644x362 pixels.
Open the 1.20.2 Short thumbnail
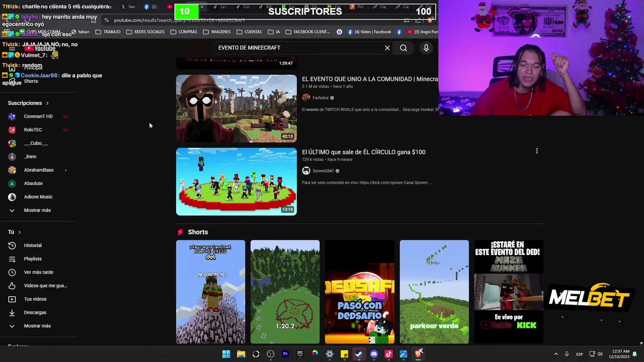tap(285, 292)
